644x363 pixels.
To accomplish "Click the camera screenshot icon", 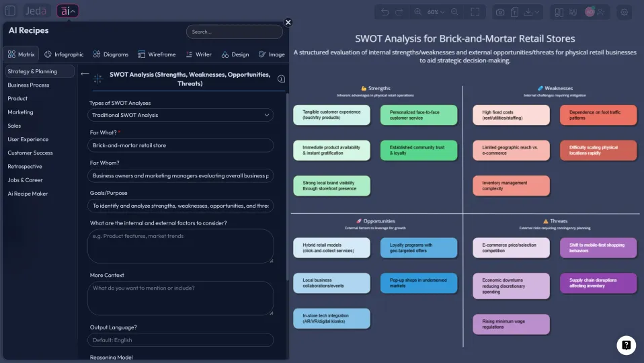I will [x=500, y=12].
